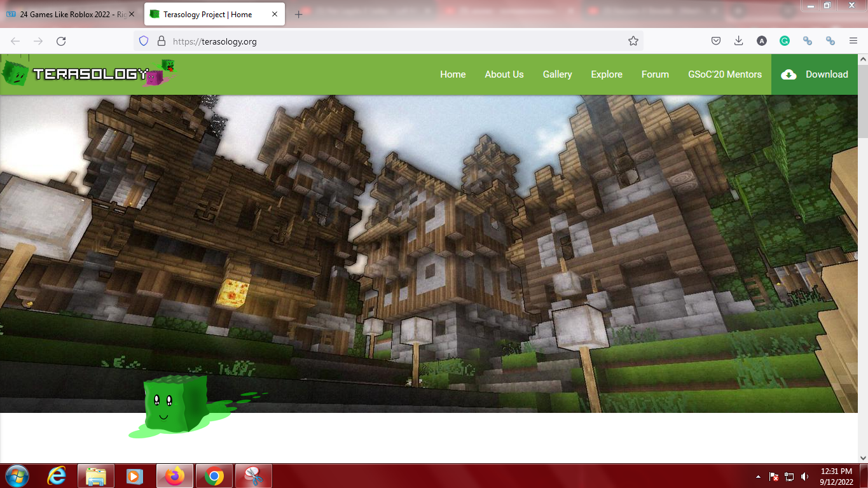Visit the Forum link
The width and height of the screenshot is (868, 488).
pyautogui.click(x=655, y=74)
